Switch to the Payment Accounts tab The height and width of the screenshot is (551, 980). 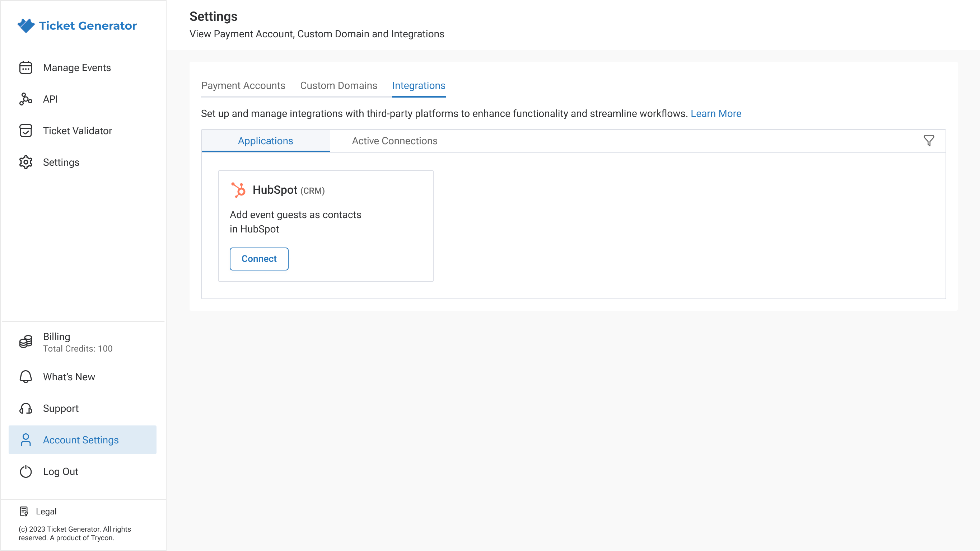pyautogui.click(x=243, y=86)
